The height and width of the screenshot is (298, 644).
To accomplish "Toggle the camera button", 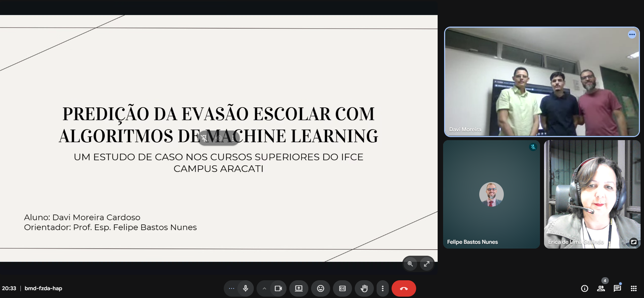I will point(278,288).
